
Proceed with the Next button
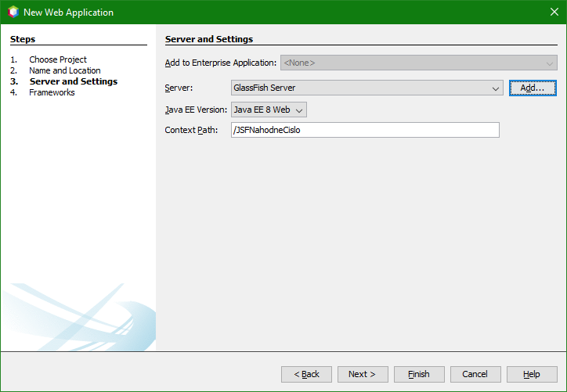pyautogui.click(x=363, y=374)
